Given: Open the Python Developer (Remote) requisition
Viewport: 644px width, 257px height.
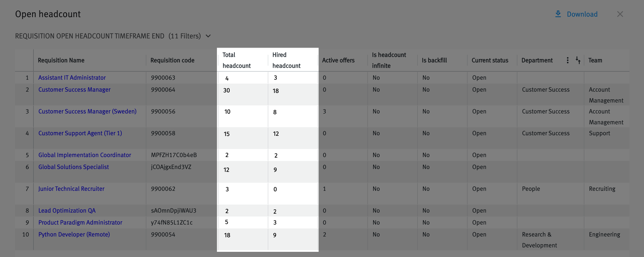Looking at the screenshot, I should click(x=74, y=234).
